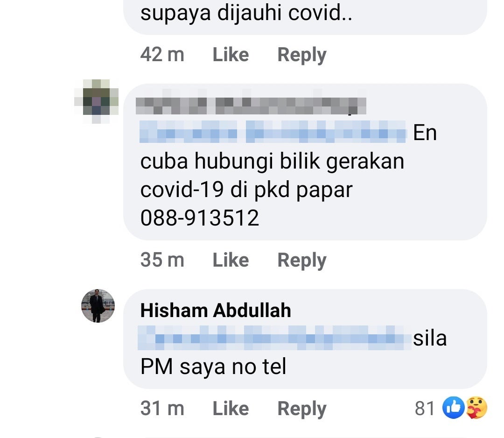504x438 pixels.
Task: Open Hisham Abdullah's profile picture
Action: [x=98, y=306]
